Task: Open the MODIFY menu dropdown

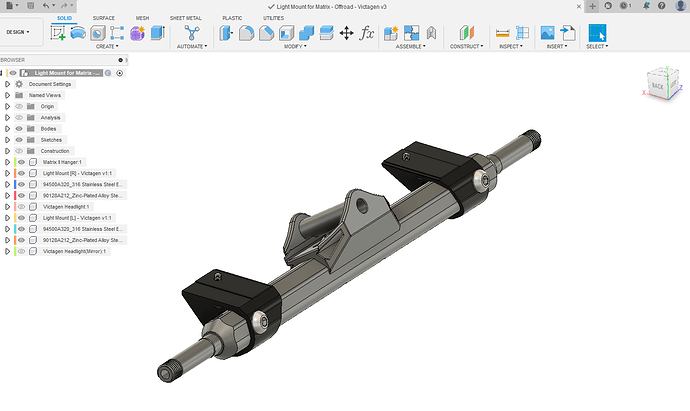Action: click(294, 47)
